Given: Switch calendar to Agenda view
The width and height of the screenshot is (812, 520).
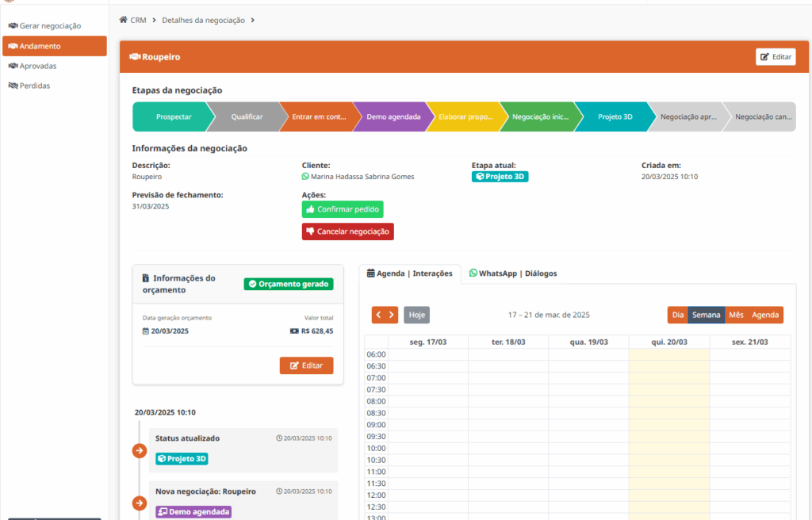Looking at the screenshot, I should 765,315.
